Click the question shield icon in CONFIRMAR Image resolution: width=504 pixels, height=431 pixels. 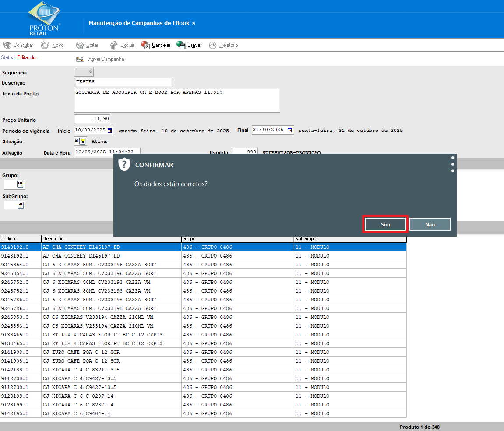coord(124,165)
